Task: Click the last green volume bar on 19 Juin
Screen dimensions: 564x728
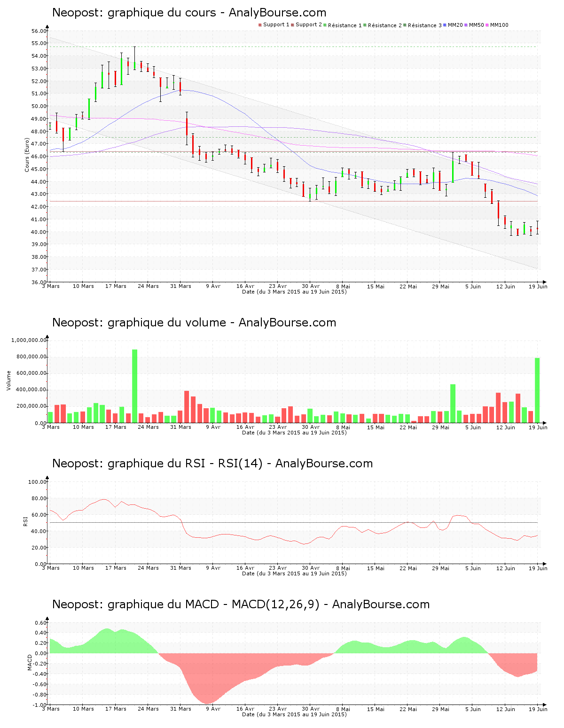Action: (x=537, y=390)
